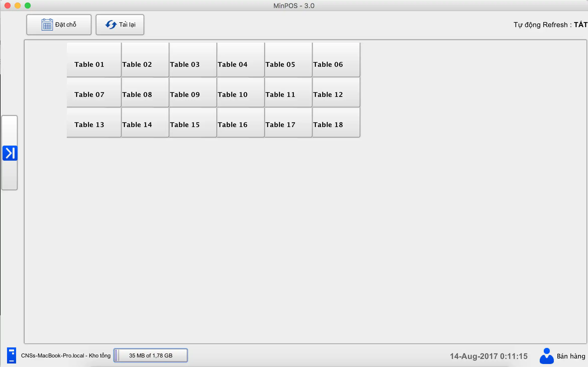This screenshot has height=367, width=588.
Task: Click the sidebar expand/collapse toggle button
Action: coord(11,153)
